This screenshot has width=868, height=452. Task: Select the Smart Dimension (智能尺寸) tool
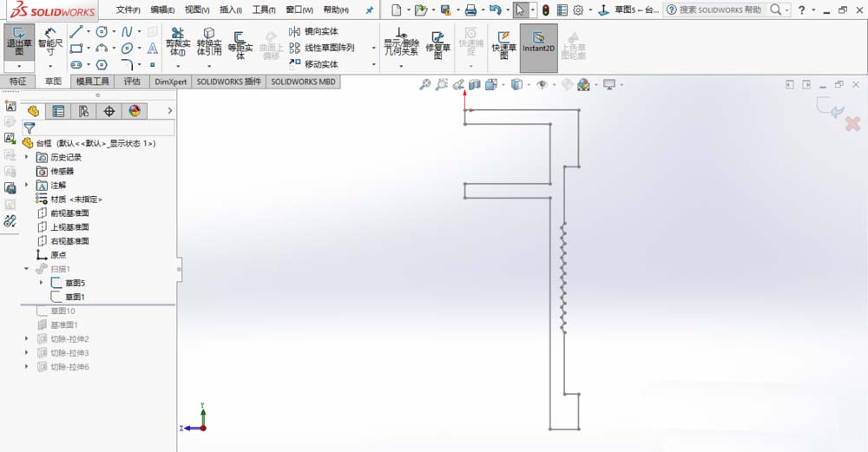tap(49, 42)
